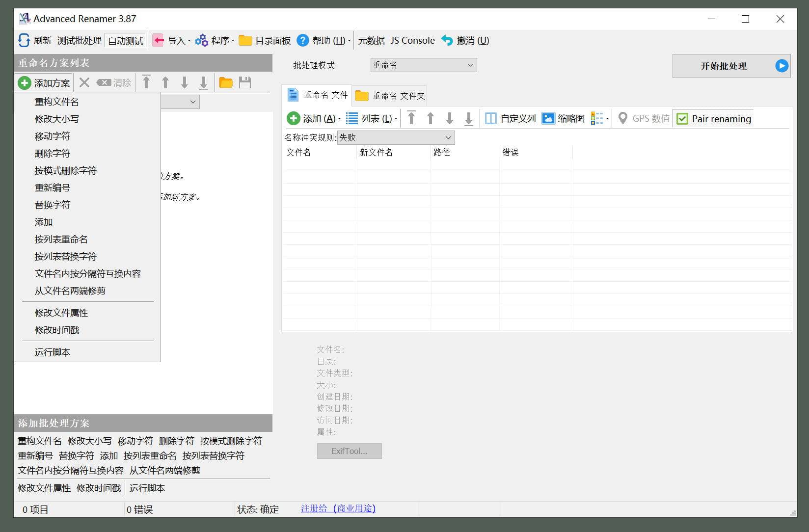This screenshot has width=809, height=532.
Task: Expand the 列表(L) dropdown arrow
Action: (396, 118)
